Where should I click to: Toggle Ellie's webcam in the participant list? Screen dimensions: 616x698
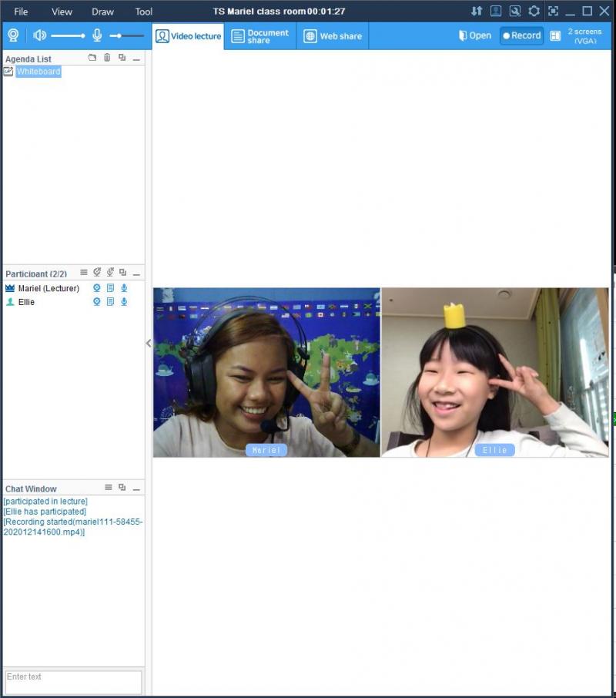click(x=97, y=302)
